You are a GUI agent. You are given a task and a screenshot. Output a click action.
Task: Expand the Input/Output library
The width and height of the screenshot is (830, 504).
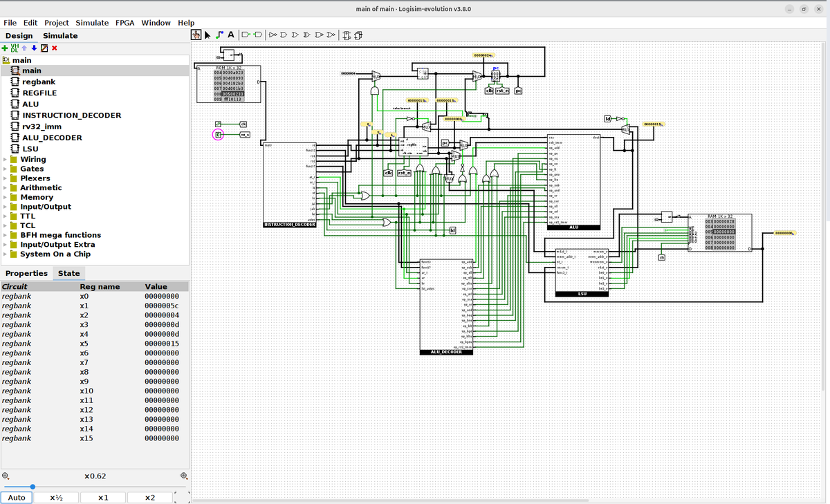point(6,207)
